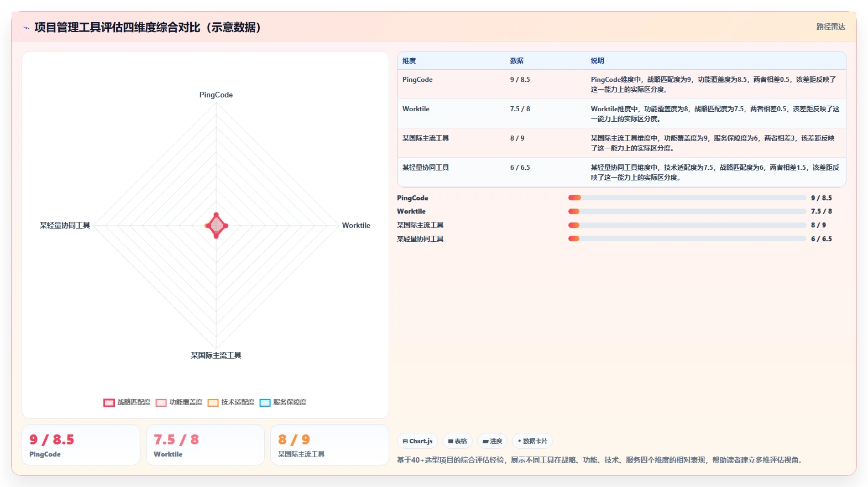
Task: Click the 进度 tag chip
Action: (492, 441)
